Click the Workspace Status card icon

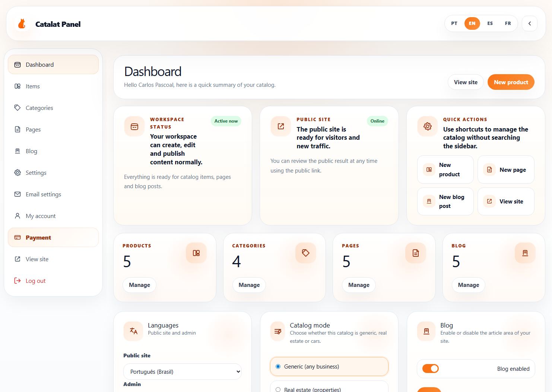(x=134, y=127)
